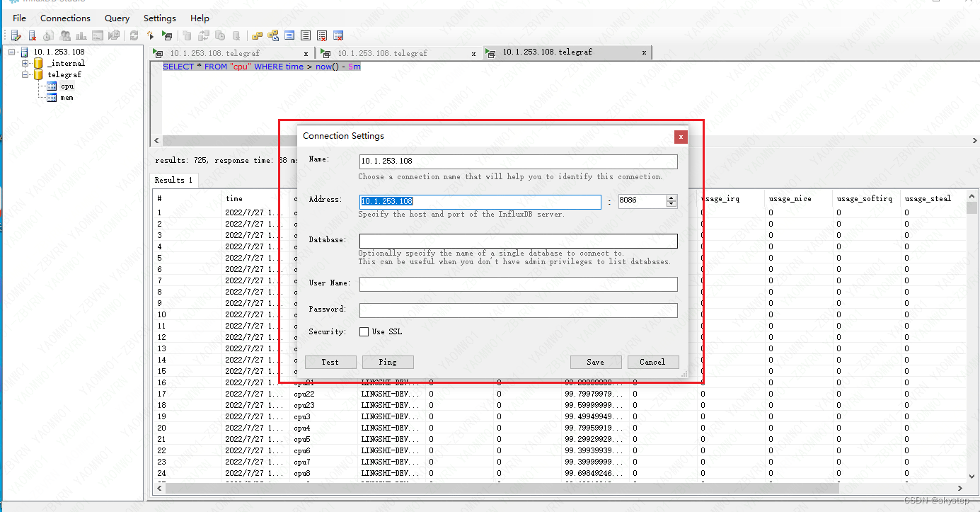This screenshot has width=980, height=512.
Task: Click the grayed database cylinder toolbar icon
Action: click(x=187, y=35)
